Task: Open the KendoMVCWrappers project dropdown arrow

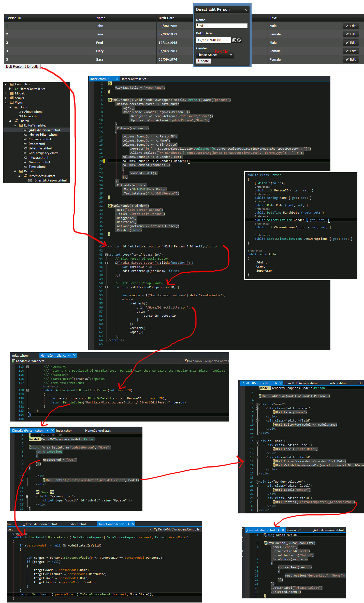Action: pyautogui.click(x=182, y=361)
